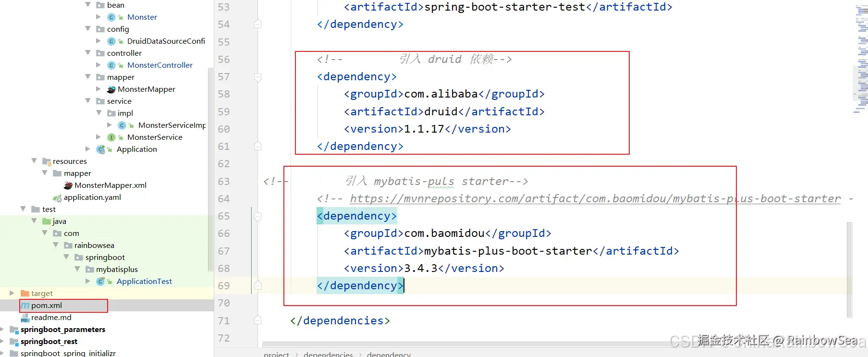
Task: Click line number 70 in gutter
Action: 224,303
